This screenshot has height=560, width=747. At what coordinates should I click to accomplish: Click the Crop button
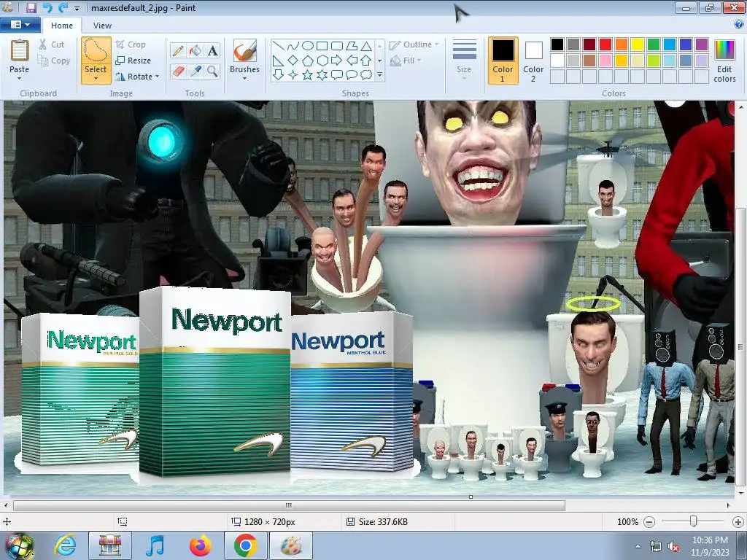pos(130,44)
